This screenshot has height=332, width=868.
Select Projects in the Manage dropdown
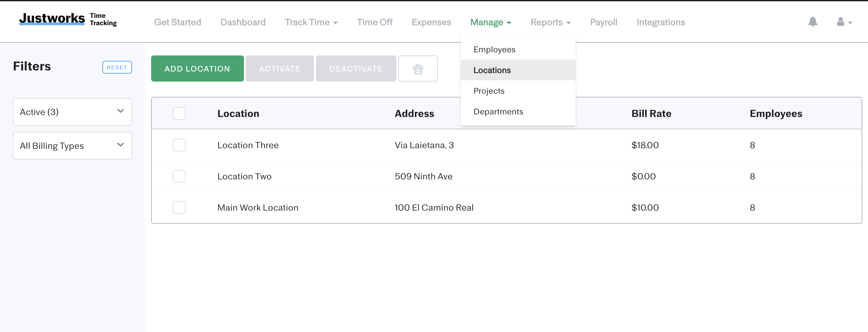pyautogui.click(x=489, y=91)
